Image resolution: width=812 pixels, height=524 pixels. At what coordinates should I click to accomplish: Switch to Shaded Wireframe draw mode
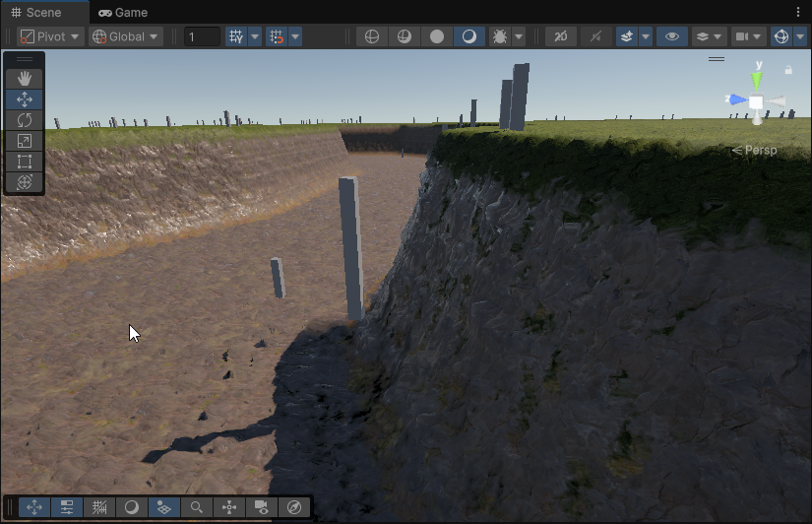tap(405, 36)
